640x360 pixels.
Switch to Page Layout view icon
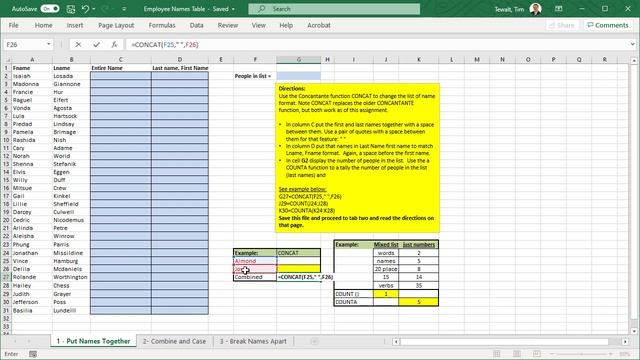click(517, 354)
